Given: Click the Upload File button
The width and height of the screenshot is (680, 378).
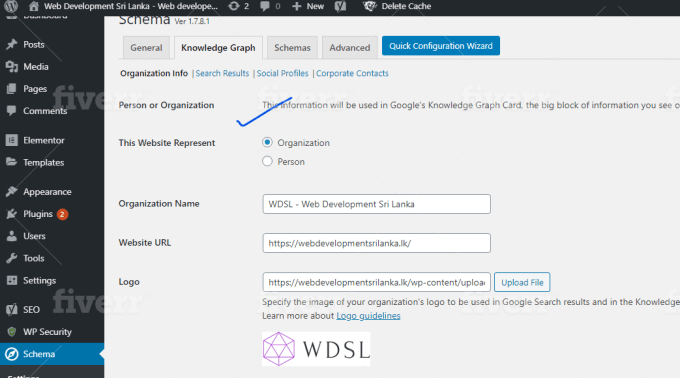Looking at the screenshot, I should point(522,282).
